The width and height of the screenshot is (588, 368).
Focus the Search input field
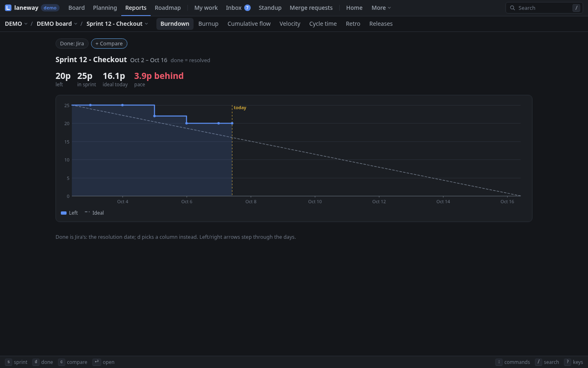click(x=544, y=8)
